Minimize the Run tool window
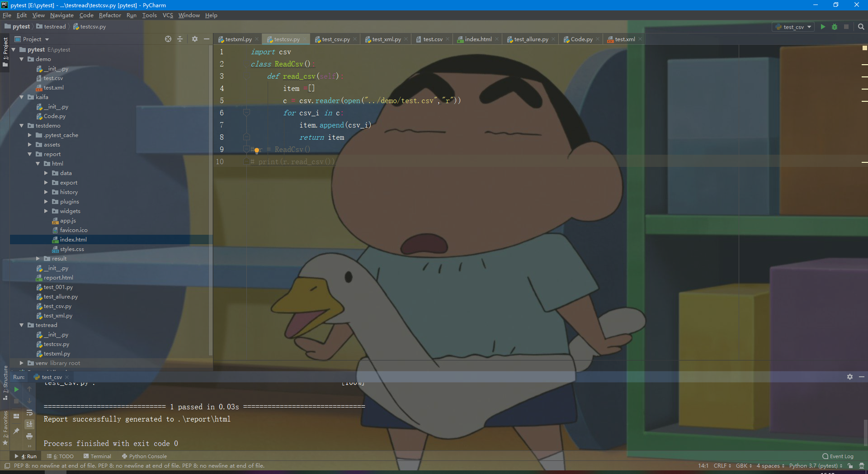The width and height of the screenshot is (868, 474). pyautogui.click(x=862, y=377)
